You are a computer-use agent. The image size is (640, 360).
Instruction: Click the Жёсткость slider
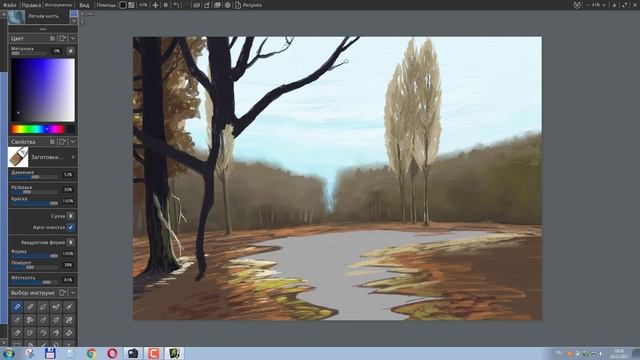click(34, 282)
